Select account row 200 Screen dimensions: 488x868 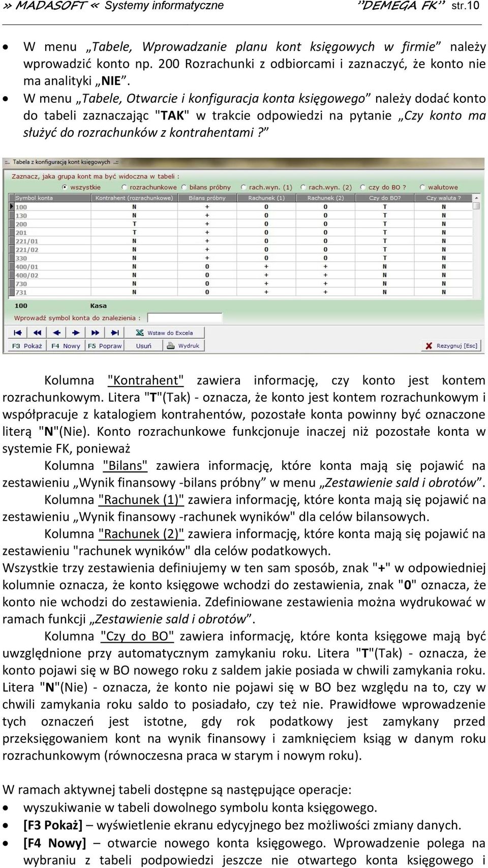241,224
